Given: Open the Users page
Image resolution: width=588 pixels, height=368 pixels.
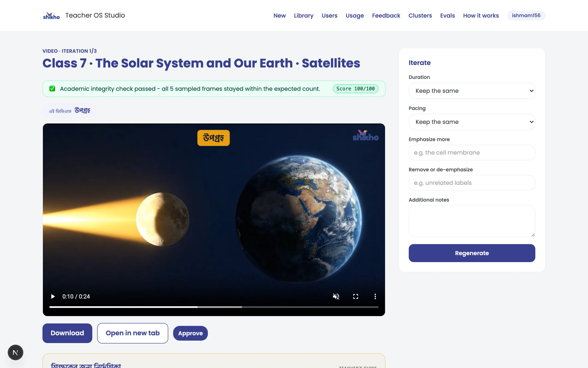Looking at the screenshot, I should (x=329, y=16).
